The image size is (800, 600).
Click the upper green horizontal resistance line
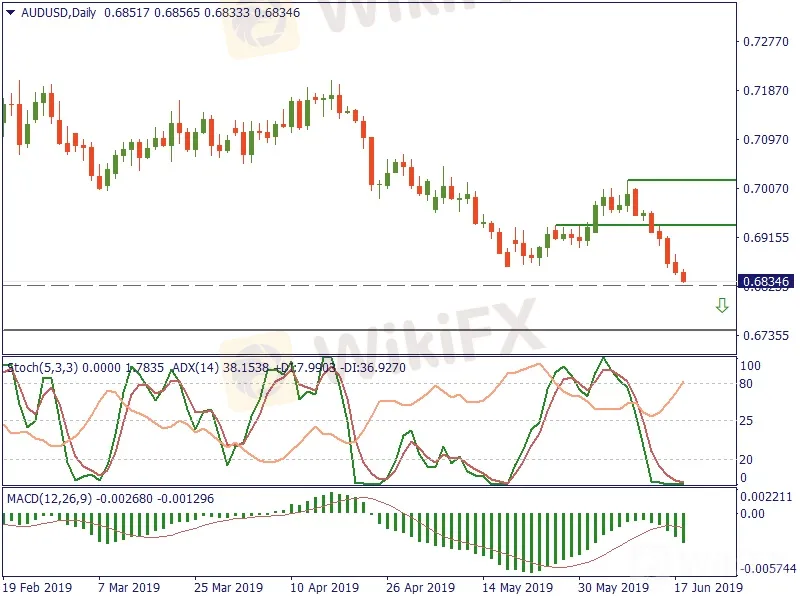tap(680, 181)
